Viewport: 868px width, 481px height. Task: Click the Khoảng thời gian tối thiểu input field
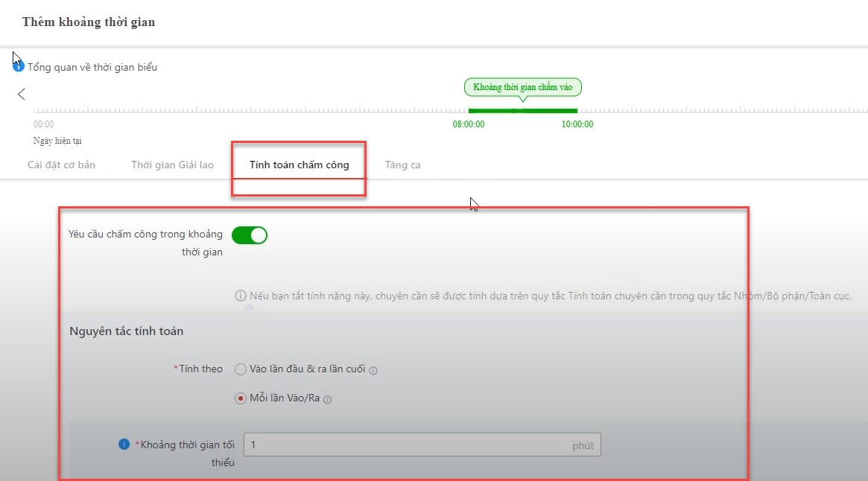[x=406, y=445]
